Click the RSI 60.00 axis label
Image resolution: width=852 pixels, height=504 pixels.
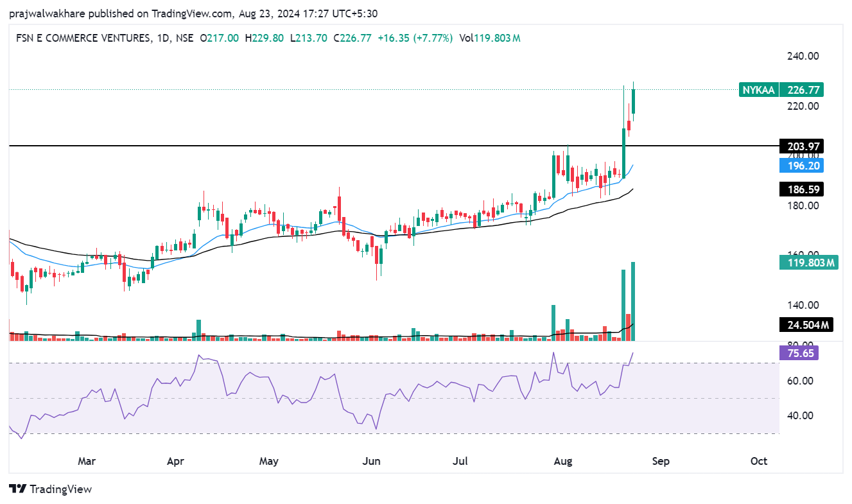coord(800,381)
